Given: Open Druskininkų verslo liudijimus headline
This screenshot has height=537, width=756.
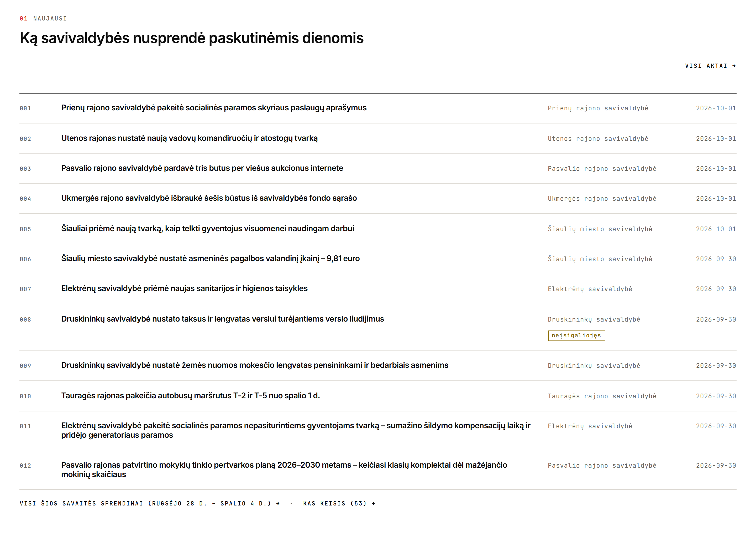Looking at the screenshot, I should pyautogui.click(x=222, y=319).
